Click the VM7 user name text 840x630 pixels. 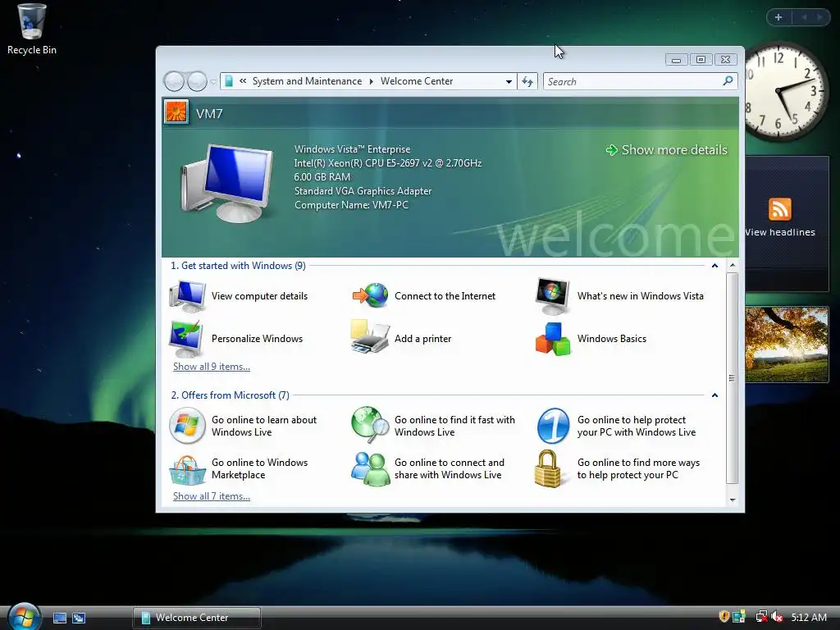coord(209,113)
